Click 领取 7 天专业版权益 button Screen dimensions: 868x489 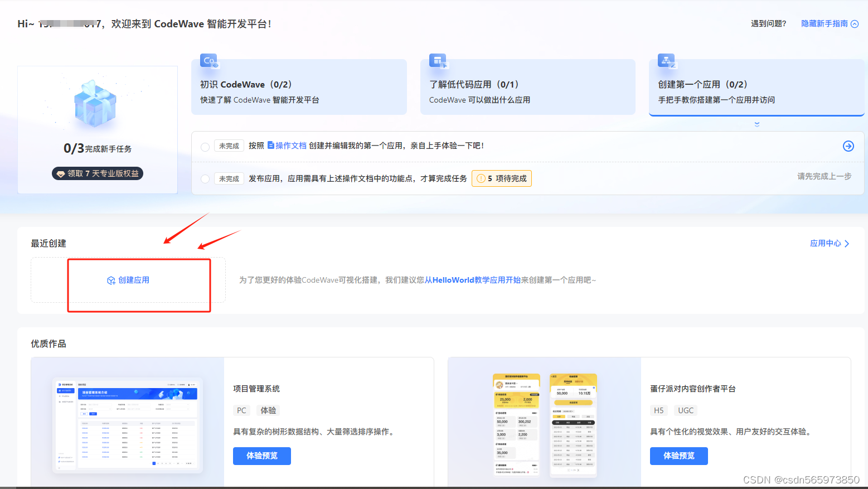(x=98, y=173)
